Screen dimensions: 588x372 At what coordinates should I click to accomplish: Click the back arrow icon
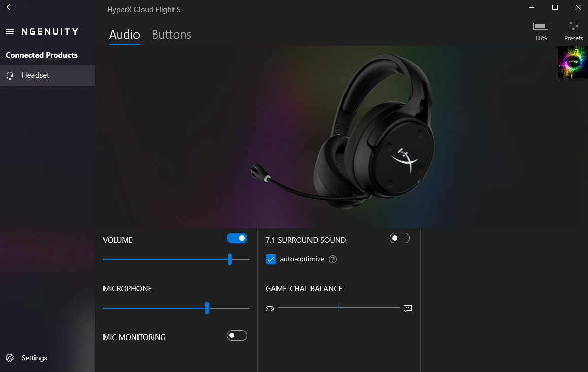(9, 7)
